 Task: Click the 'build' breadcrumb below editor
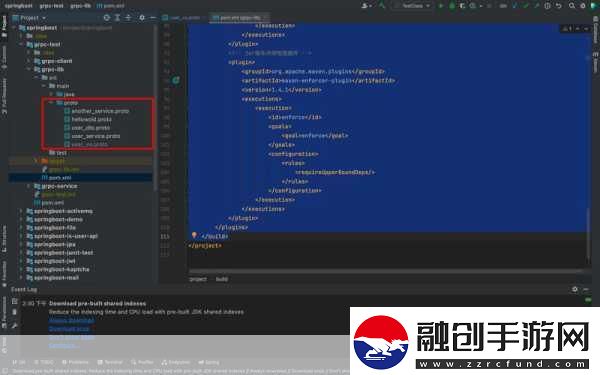point(222,279)
